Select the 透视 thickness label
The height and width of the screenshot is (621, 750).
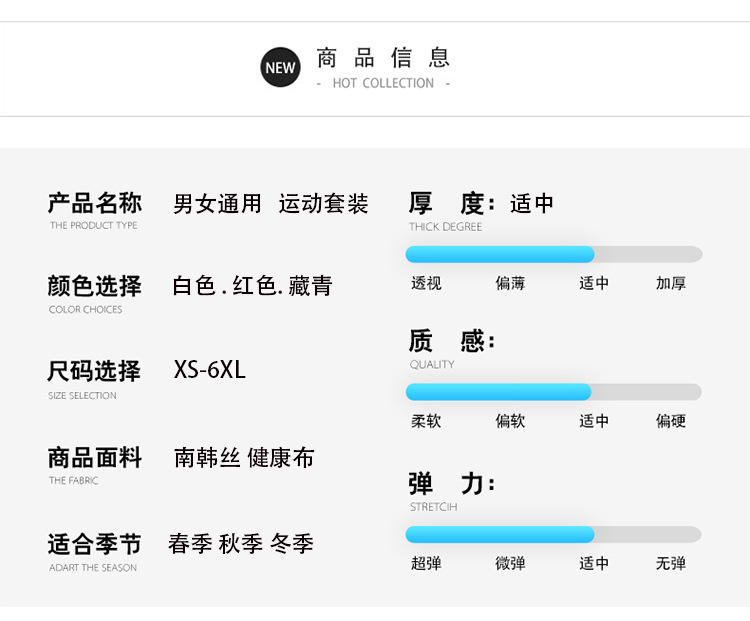pyautogui.click(x=426, y=283)
